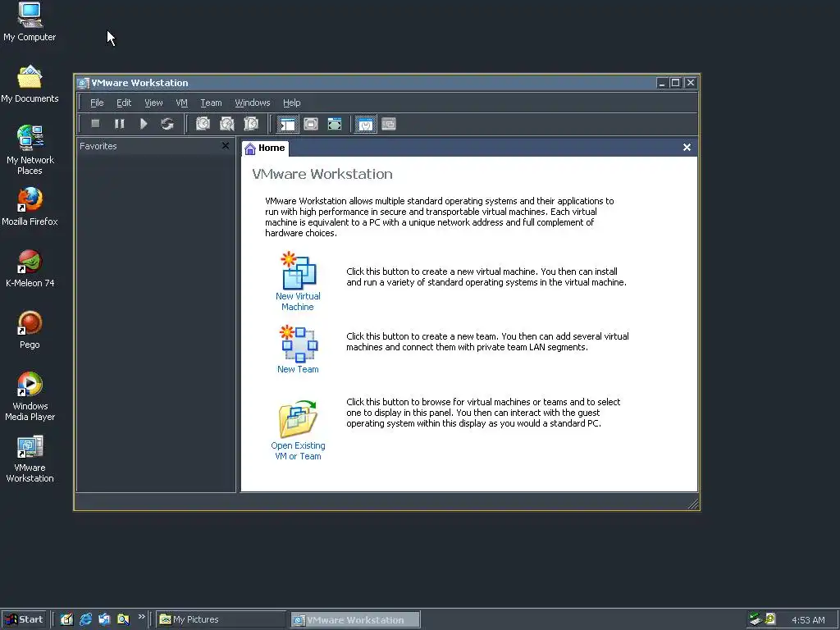Maximize the VMware Workstation window

point(676,83)
